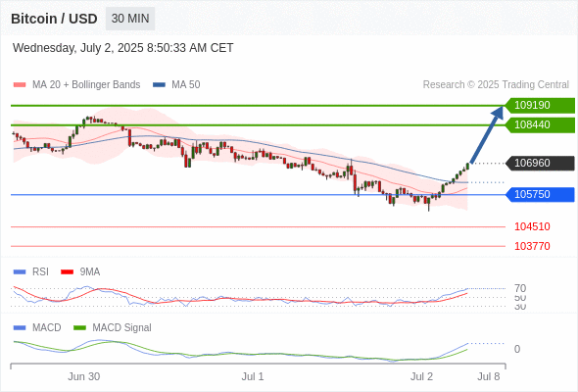Click the RSI blue legend swatch
The image size is (578, 392).
[20, 272]
